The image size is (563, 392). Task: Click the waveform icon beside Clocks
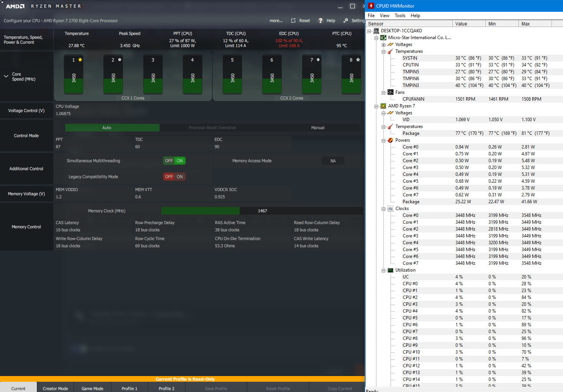(x=391, y=209)
